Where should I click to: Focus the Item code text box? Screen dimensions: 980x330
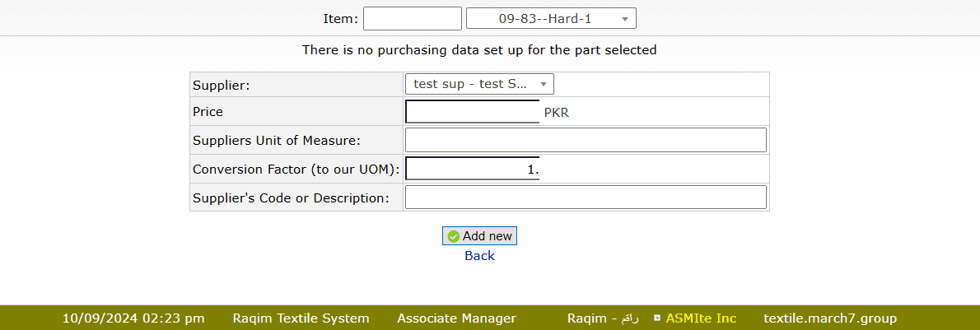point(412,18)
